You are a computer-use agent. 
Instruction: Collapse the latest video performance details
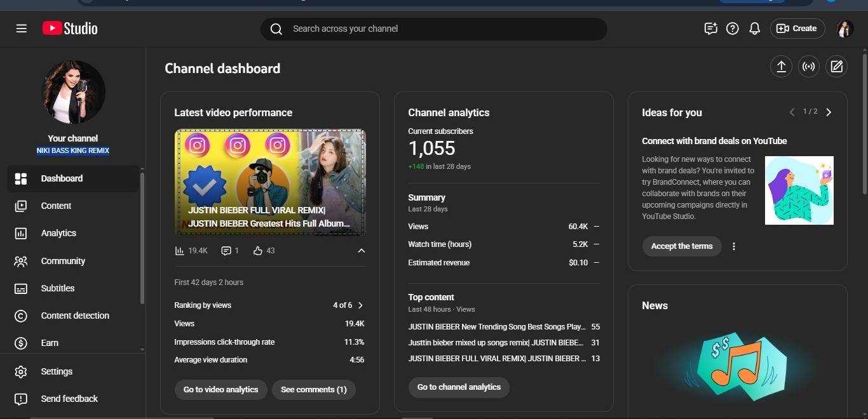pos(361,251)
